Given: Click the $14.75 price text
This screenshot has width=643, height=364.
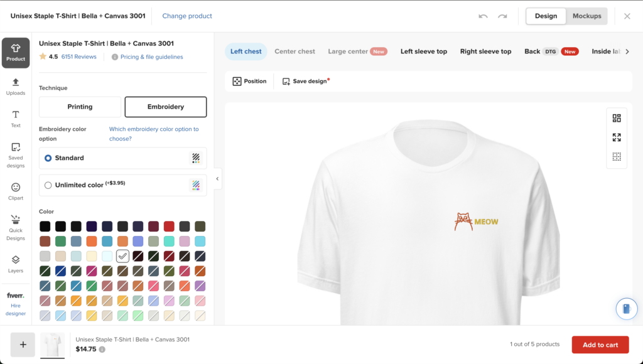Looking at the screenshot, I should point(86,349).
